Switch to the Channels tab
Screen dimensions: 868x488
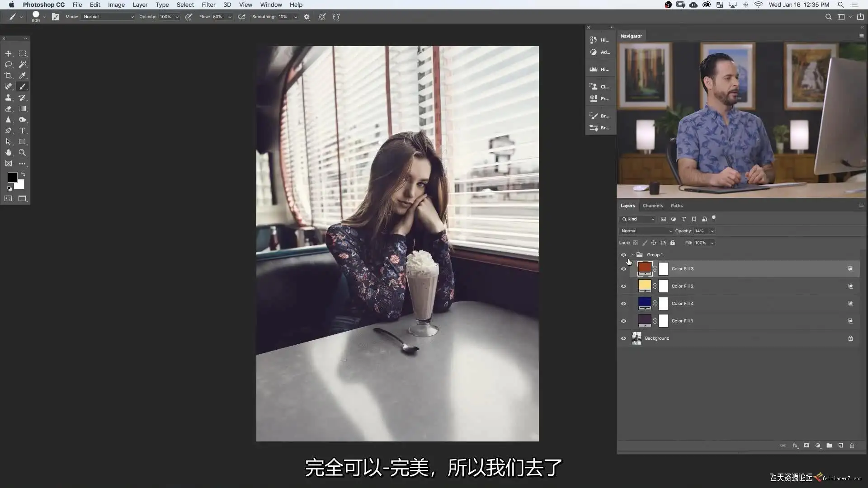click(652, 206)
